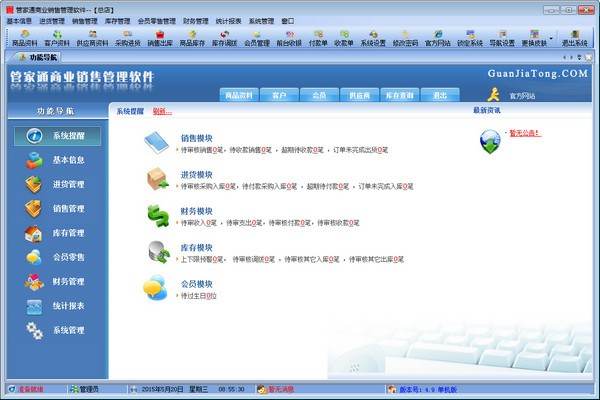The image size is (600, 400).
Task: Open 库存调拨 toolbar icon
Action: pos(225,39)
